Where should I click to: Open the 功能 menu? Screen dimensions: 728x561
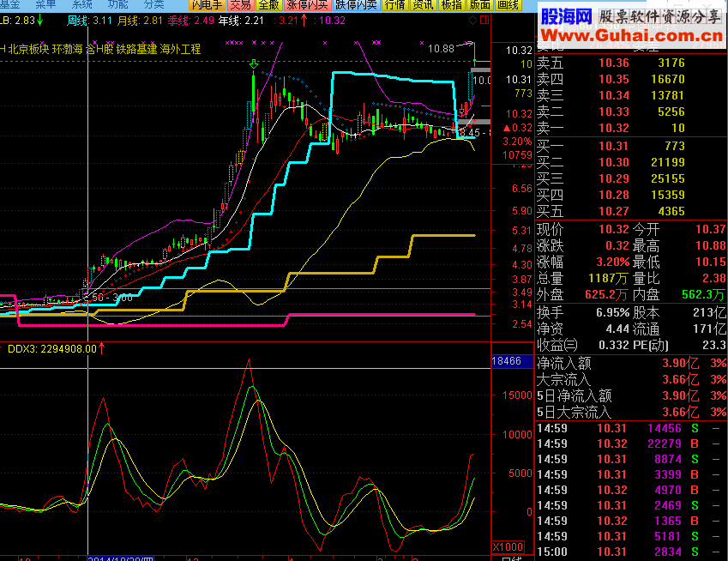pos(118,4)
